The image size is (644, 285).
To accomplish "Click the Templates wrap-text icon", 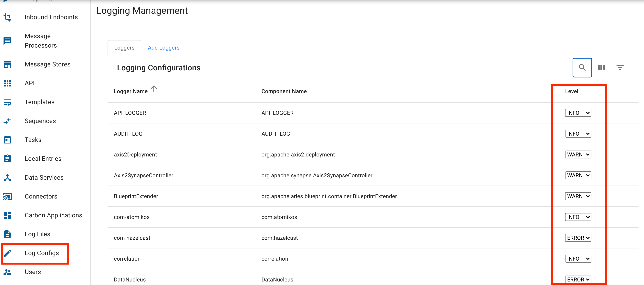I will [x=7, y=102].
